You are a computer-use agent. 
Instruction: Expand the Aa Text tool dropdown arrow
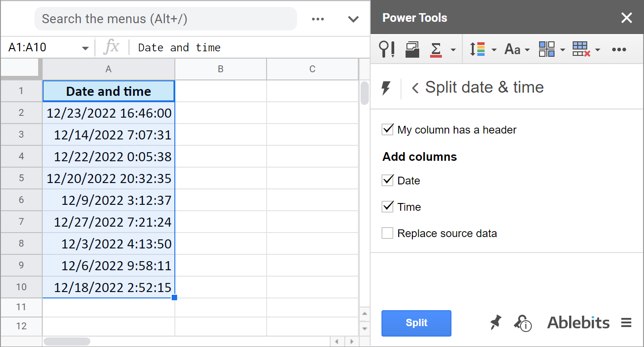tap(527, 50)
